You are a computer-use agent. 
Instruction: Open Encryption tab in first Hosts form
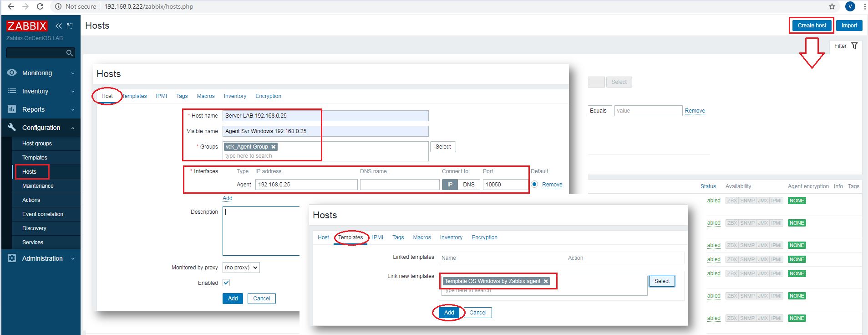click(x=268, y=96)
